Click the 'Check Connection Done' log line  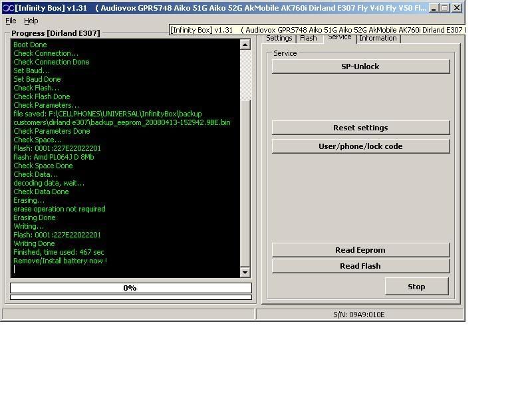click(x=52, y=62)
